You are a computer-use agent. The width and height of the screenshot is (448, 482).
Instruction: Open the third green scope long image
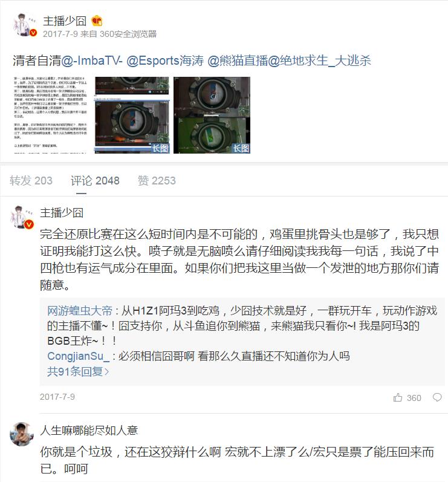(x=212, y=115)
